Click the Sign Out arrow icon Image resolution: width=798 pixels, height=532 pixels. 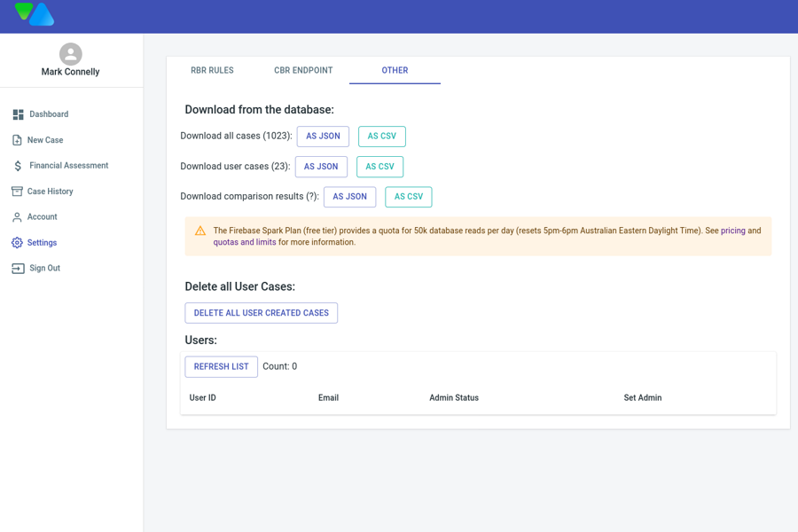pyautogui.click(x=18, y=269)
